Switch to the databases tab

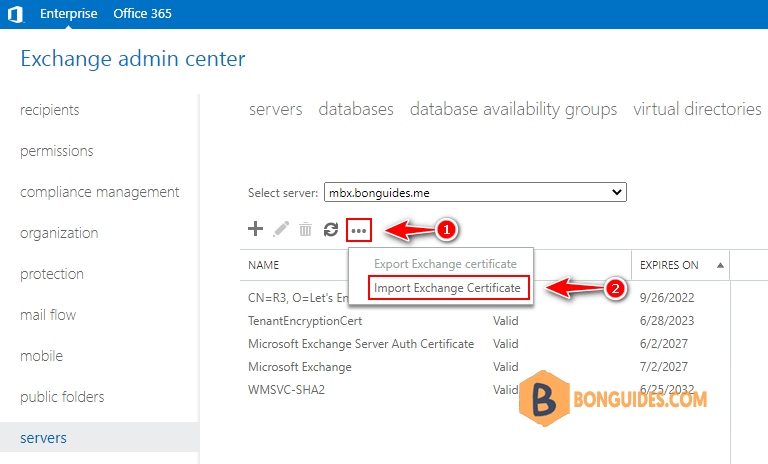(x=356, y=109)
